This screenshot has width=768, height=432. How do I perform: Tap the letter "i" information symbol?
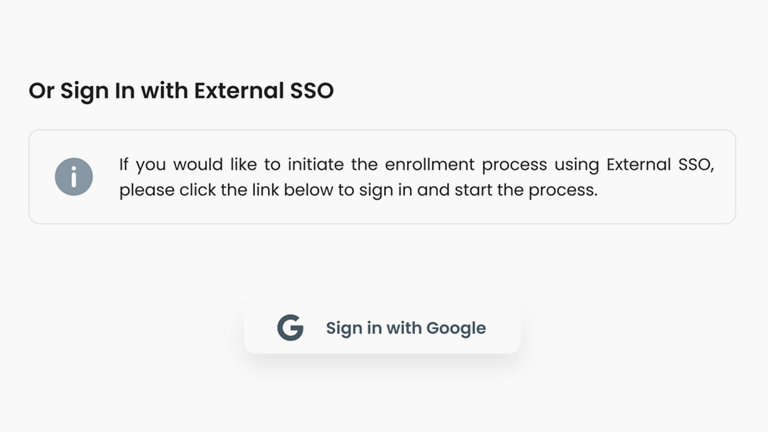pyautogui.click(x=74, y=177)
